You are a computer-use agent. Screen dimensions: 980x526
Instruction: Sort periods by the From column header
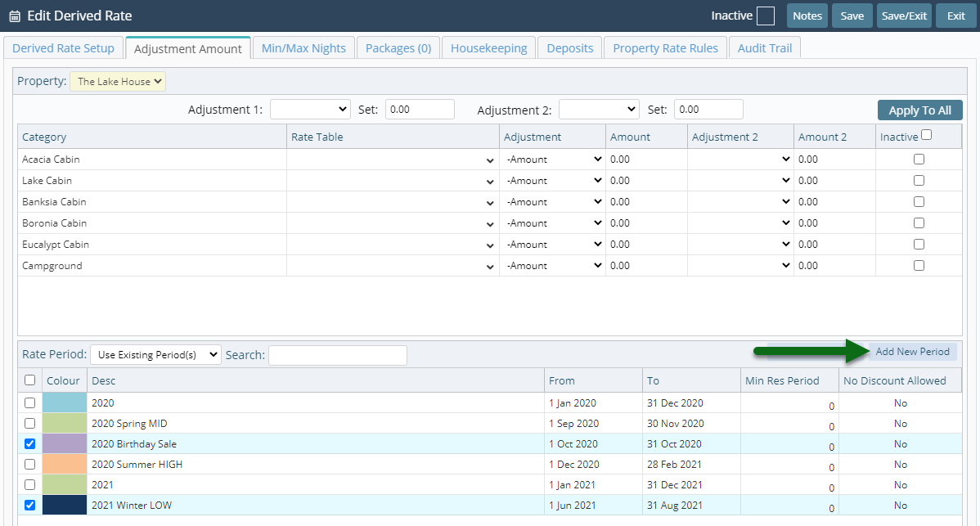pyautogui.click(x=593, y=380)
